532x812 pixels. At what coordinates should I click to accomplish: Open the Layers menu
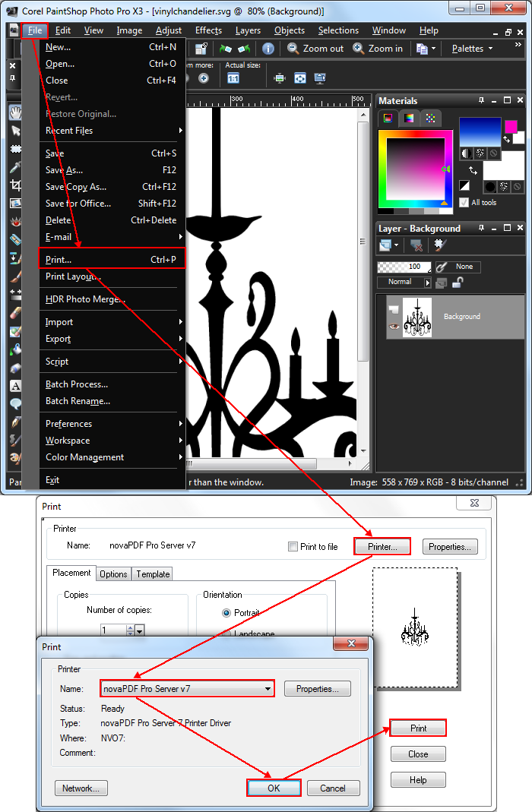248,30
